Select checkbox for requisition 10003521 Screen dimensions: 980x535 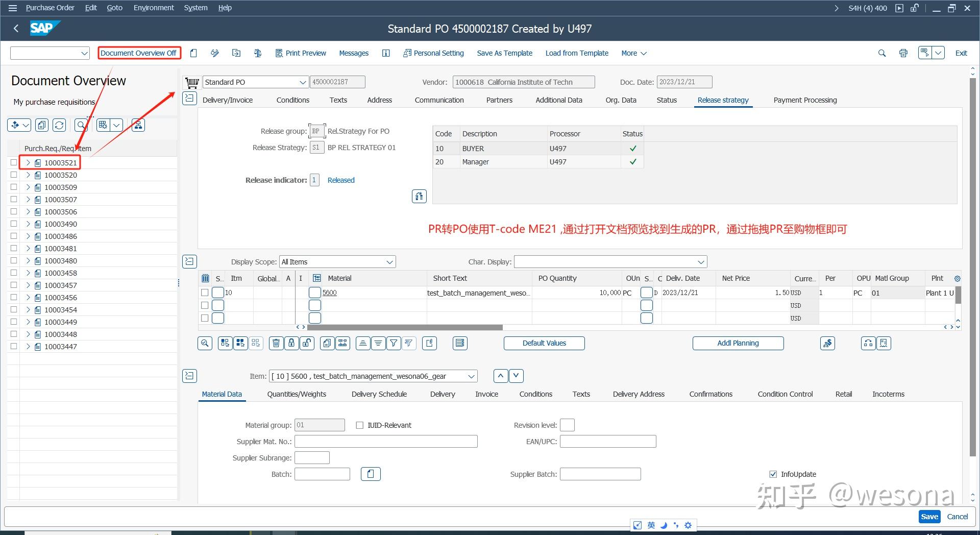point(13,162)
